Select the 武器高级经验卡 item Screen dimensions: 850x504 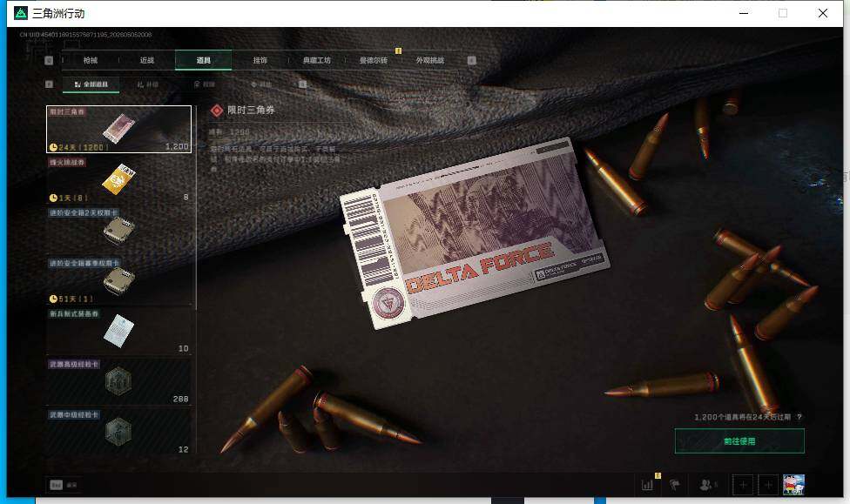point(118,381)
